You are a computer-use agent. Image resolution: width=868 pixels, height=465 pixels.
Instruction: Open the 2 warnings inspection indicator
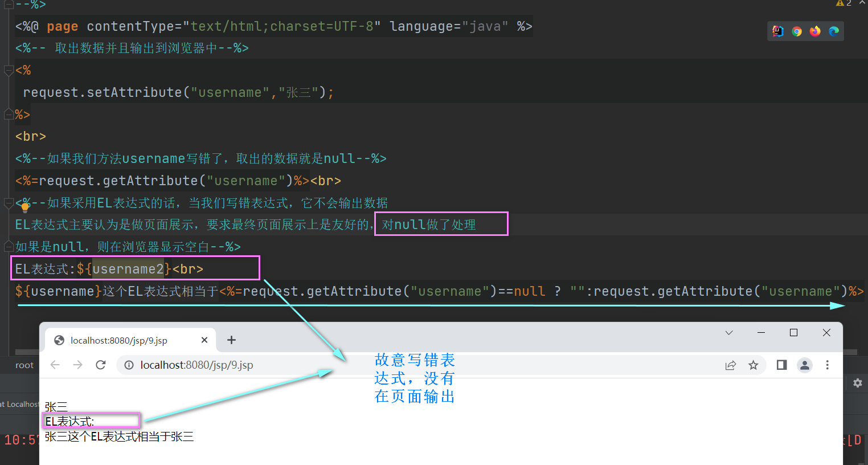844,3
